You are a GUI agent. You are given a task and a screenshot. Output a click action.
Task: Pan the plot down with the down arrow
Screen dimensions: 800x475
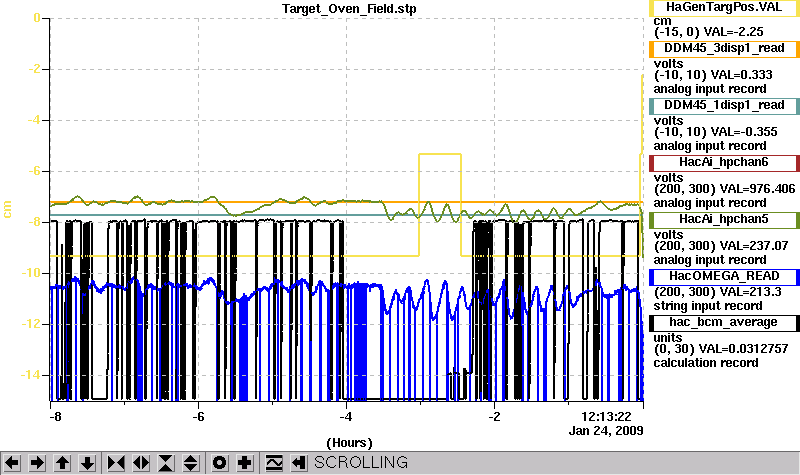87,463
